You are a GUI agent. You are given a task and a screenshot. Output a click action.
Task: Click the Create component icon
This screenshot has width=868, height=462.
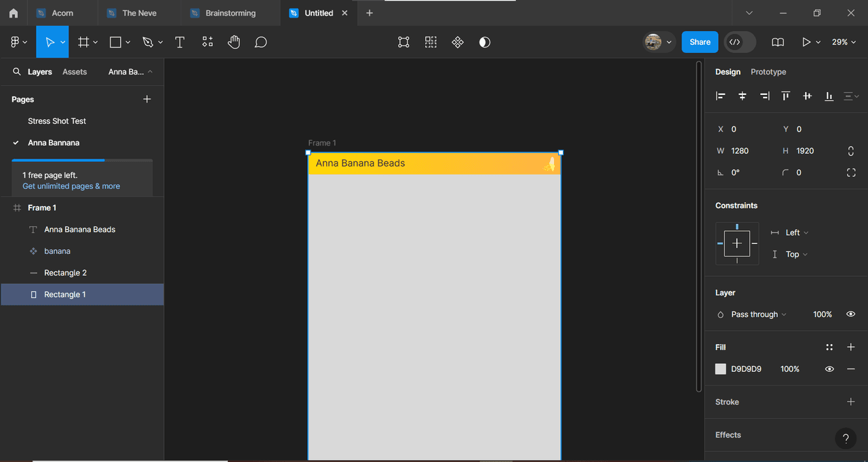[x=458, y=42]
